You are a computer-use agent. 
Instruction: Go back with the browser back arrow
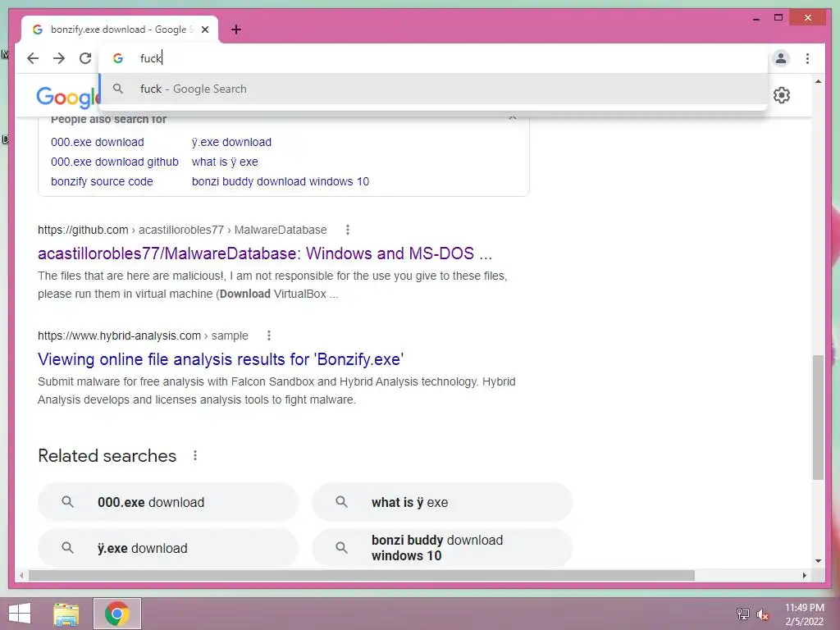tap(33, 58)
